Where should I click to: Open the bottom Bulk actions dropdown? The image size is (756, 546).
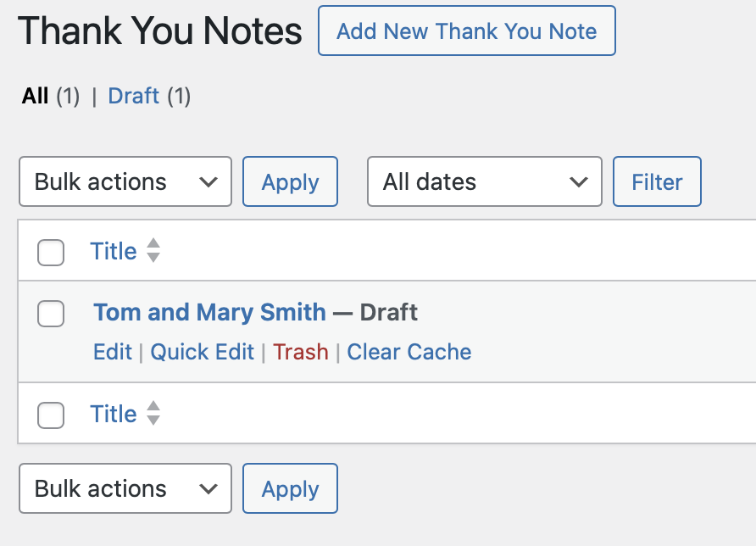coord(125,488)
